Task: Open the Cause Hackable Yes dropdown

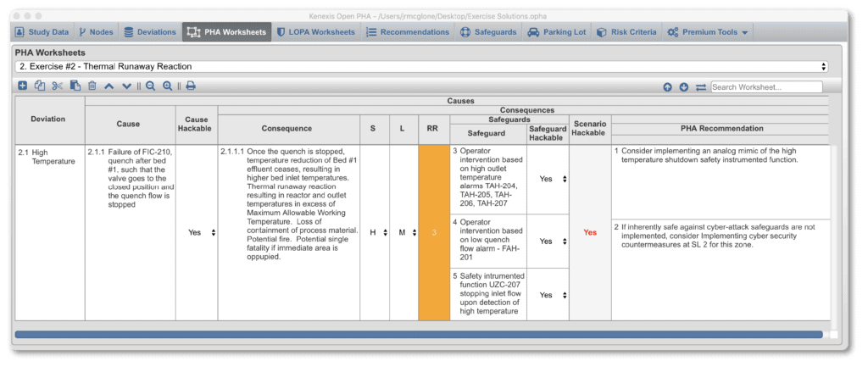Action: coord(201,232)
